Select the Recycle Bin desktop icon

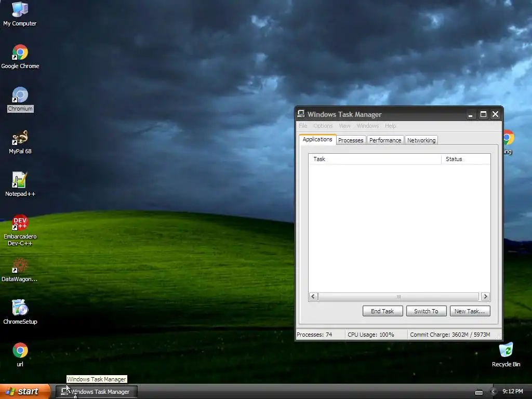pos(506,355)
